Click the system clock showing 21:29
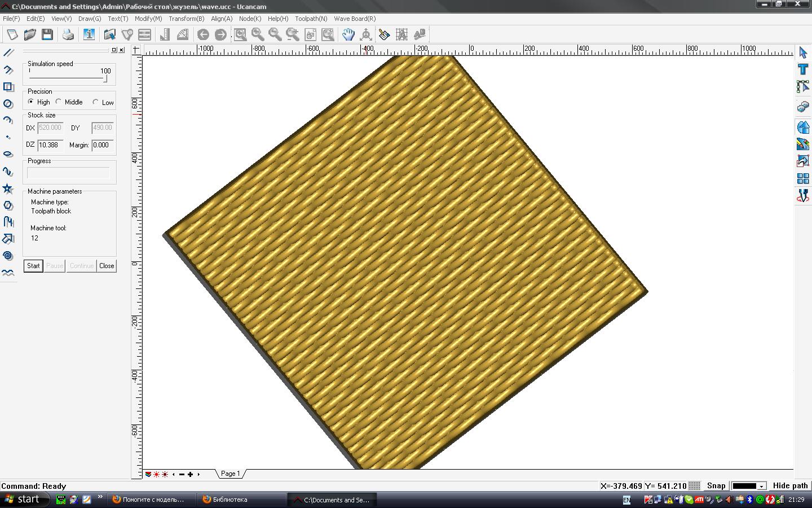 click(x=796, y=500)
